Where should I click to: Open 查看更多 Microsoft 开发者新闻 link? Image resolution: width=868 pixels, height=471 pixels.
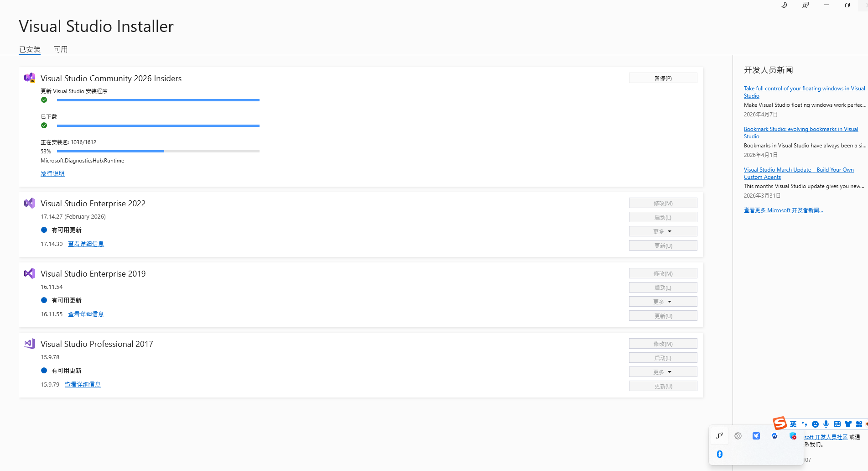tap(783, 210)
